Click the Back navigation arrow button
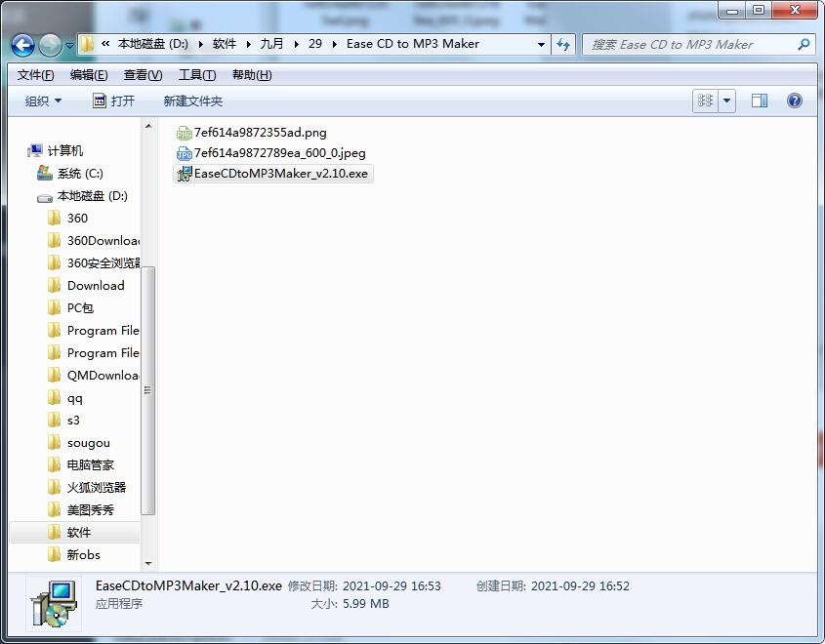The height and width of the screenshot is (644, 825). point(22,45)
